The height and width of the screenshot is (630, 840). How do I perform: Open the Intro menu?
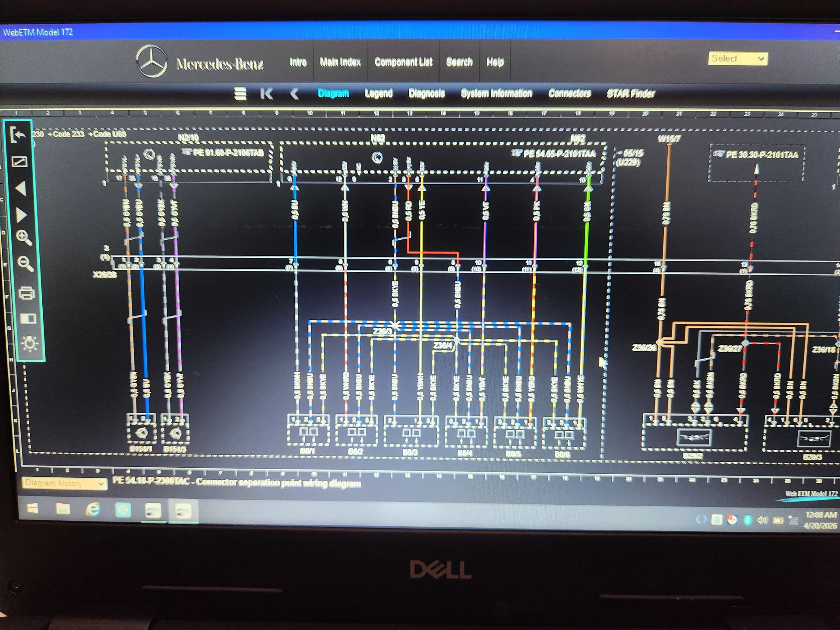tap(298, 62)
